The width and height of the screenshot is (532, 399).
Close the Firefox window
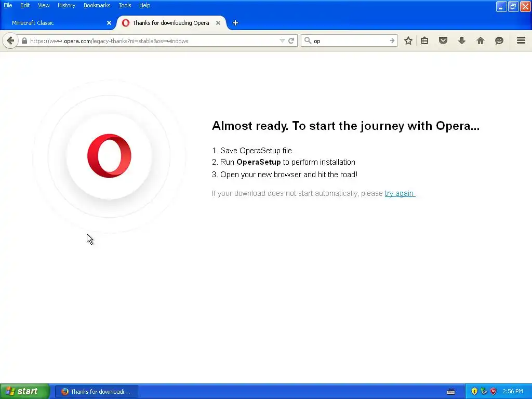[x=525, y=6]
